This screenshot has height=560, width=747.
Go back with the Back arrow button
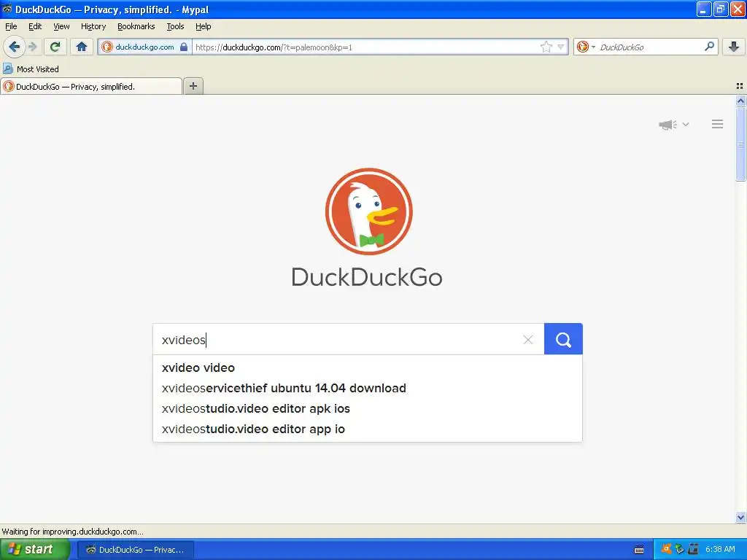click(15, 47)
